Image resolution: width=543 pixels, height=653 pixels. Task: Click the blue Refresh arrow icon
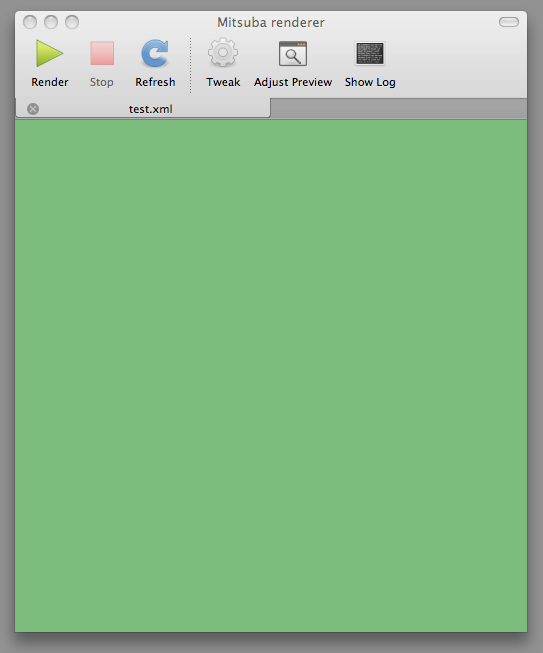click(155, 53)
